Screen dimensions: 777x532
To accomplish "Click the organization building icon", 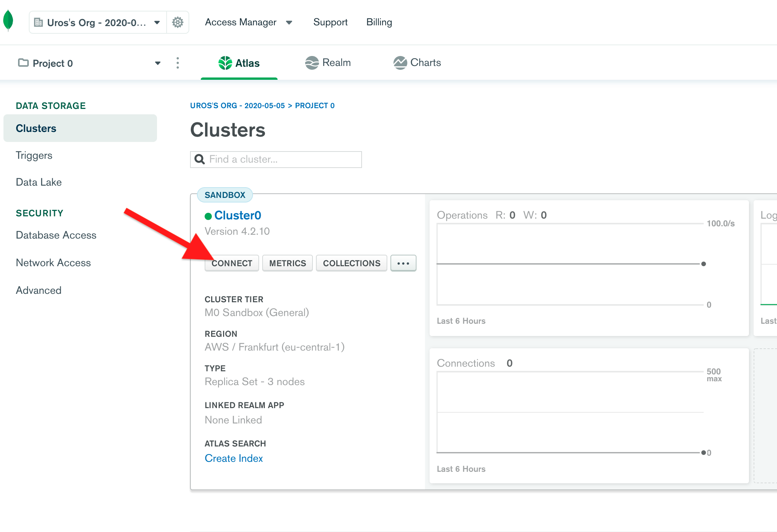I will [38, 22].
